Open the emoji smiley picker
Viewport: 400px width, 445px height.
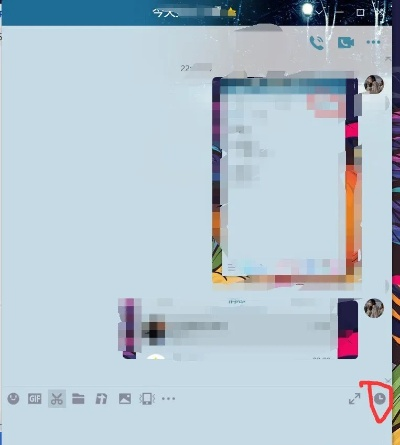[x=13, y=398]
